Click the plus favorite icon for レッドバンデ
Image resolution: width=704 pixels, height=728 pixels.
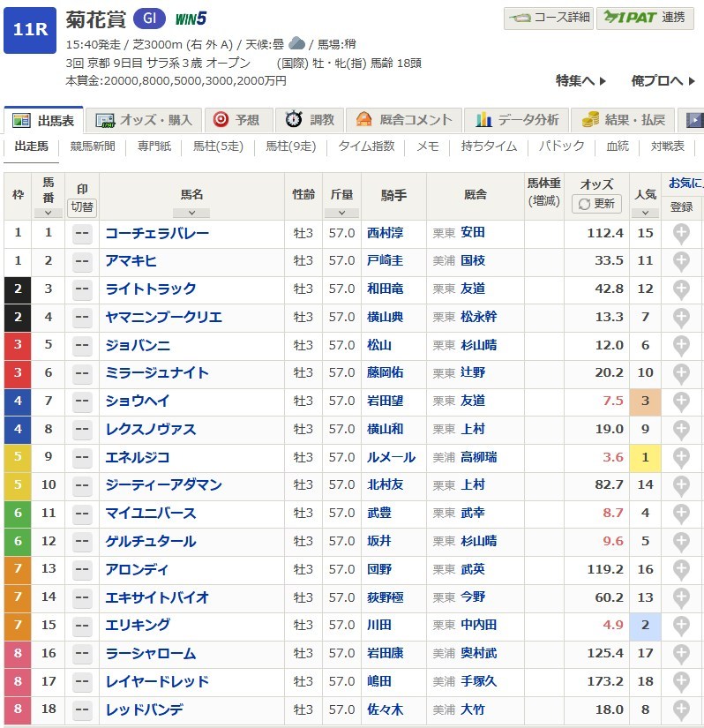tap(681, 709)
